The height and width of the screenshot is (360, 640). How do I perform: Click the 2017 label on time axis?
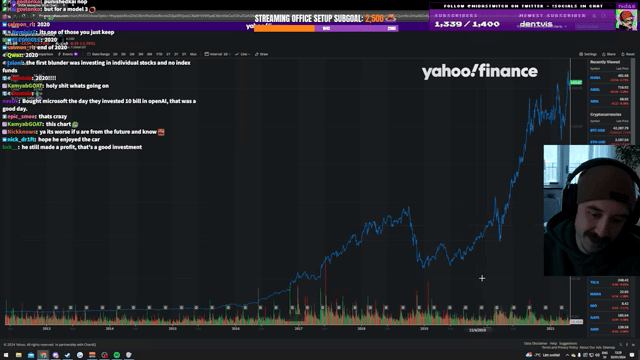tap(298, 329)
